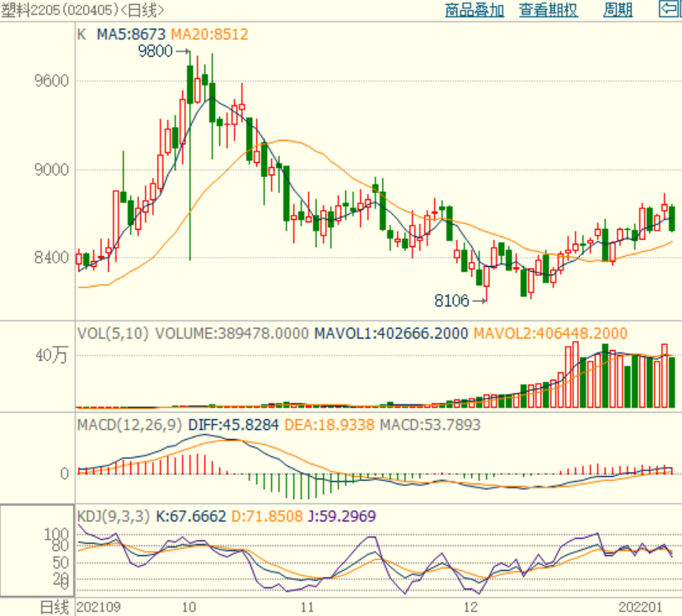Click the 8106 low price marker

click(x=452, y=301)
